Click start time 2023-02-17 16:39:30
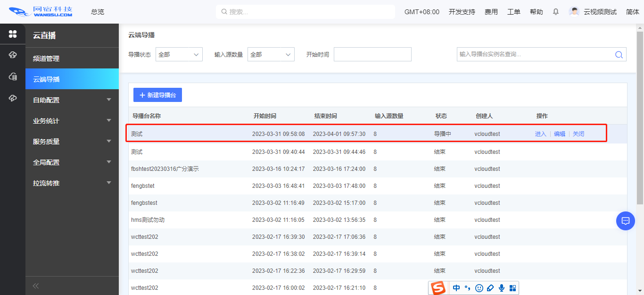The image size is (644, 295). (x=279, y=237)
